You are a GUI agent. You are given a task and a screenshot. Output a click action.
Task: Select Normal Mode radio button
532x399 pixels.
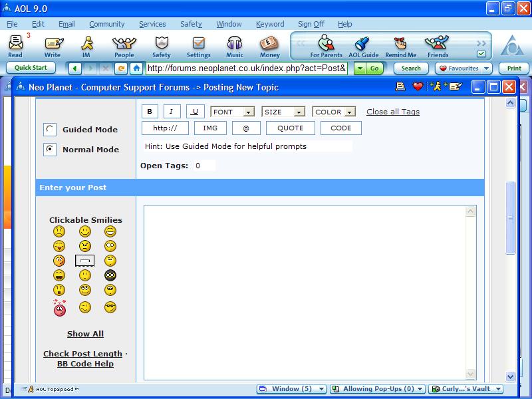(50, 149)
